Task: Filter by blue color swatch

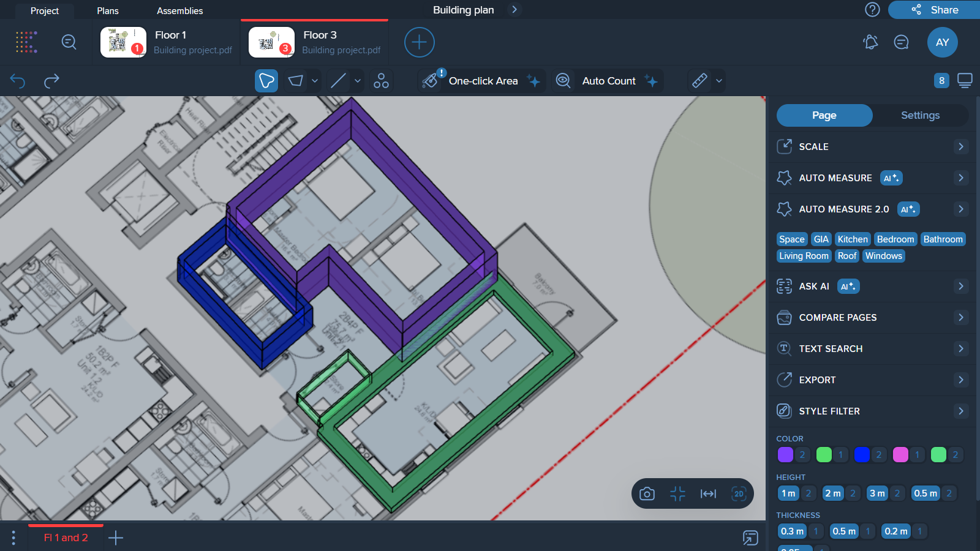Action: 862,455
